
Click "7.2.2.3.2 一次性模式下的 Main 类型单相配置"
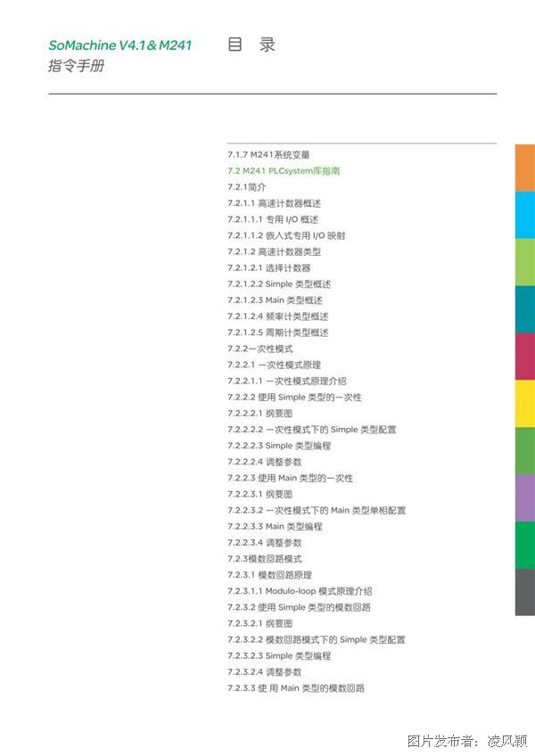[317, 510]
